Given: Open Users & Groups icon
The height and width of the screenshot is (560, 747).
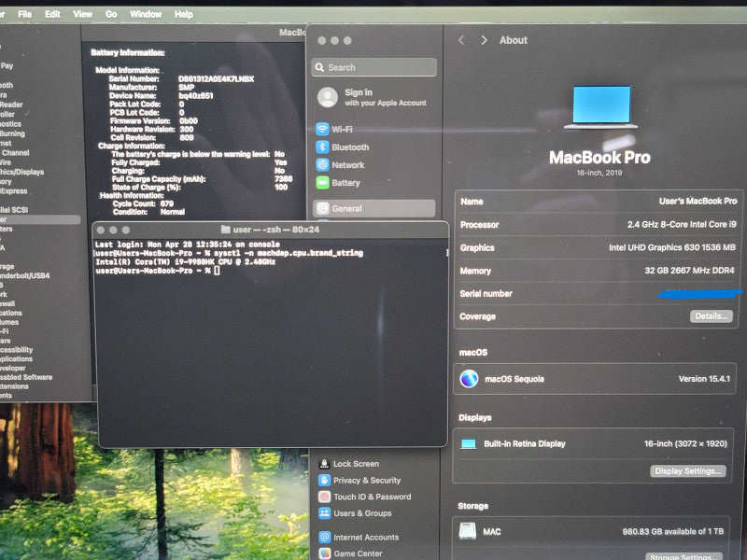Looking at the screenshot, I should (324, 512).
